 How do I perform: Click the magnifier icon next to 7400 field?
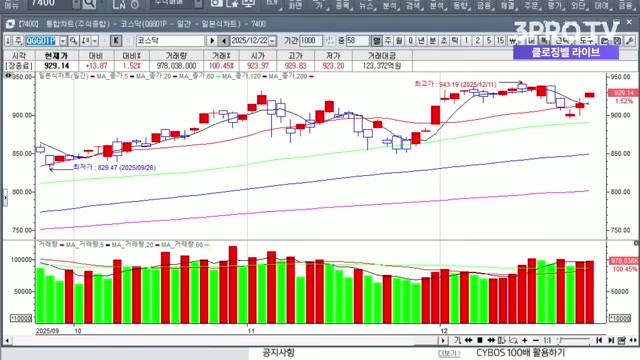(x=89, y=4)
